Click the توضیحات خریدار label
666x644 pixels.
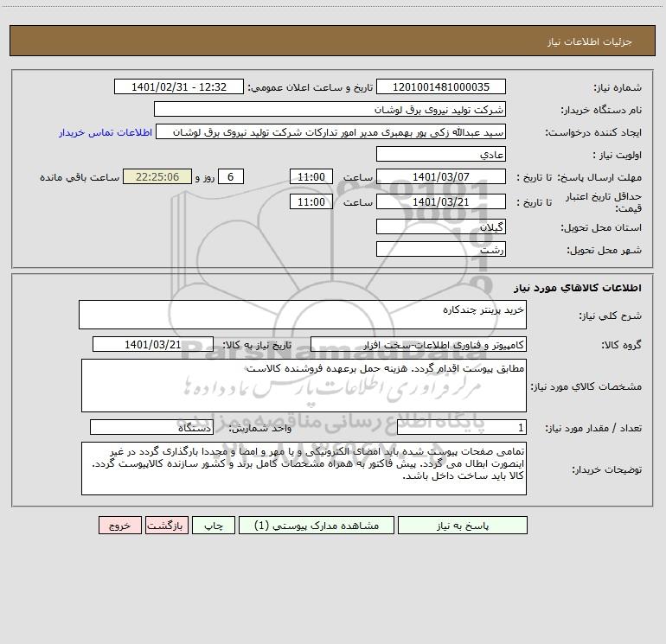pos(607,469)
